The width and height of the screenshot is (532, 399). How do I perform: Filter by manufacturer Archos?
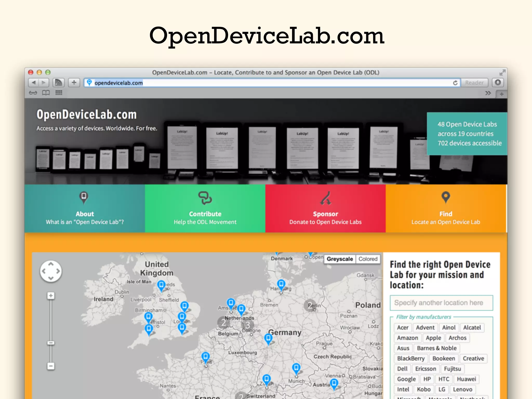pyautogui.click(x=457, y=338)
